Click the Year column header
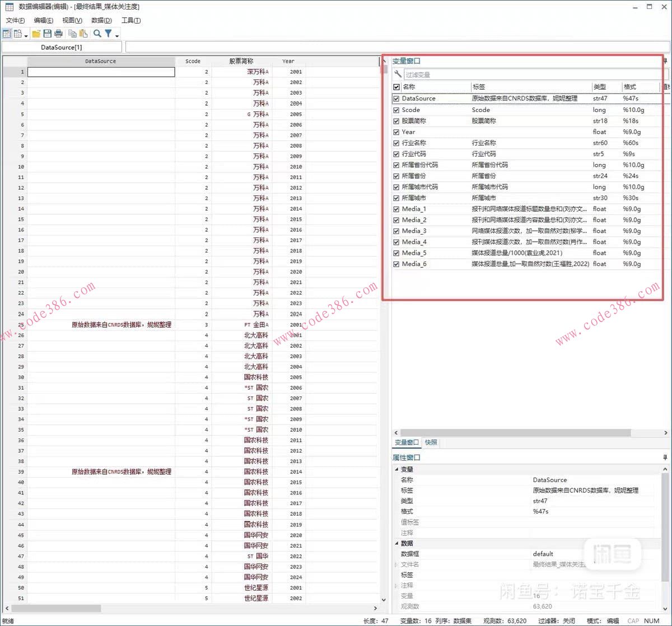 [288, 61]
